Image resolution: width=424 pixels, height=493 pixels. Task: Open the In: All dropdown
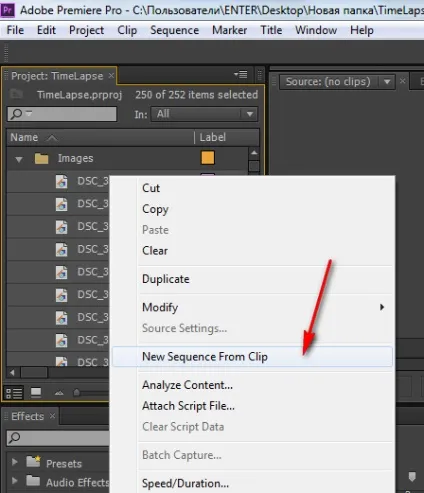point(204,114)
